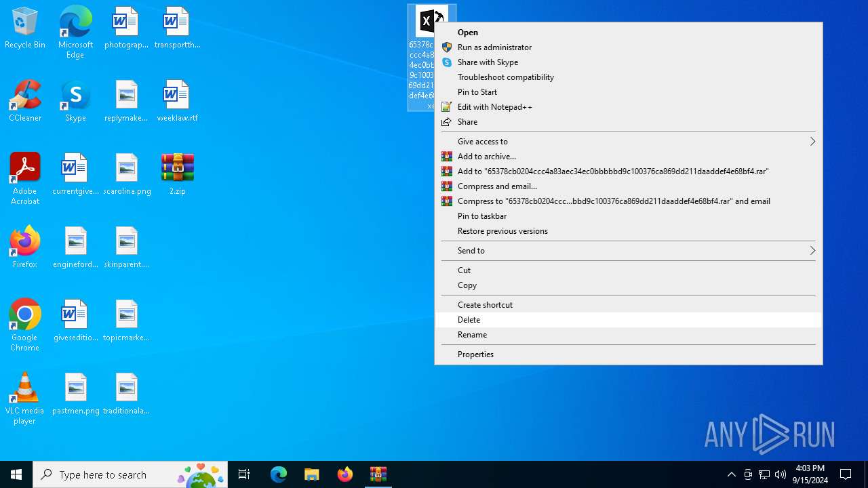The height and width of the screenshot is (488, 868).
Task: Select the engineford... image file icon
Action: point(75,247)
